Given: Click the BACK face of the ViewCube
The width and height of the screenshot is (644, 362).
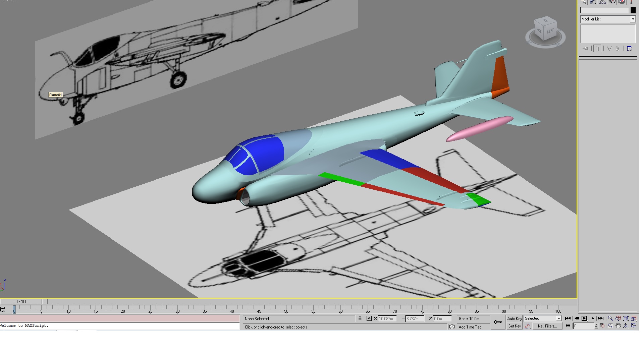Looking at the screenshot, I should (539, 30).
